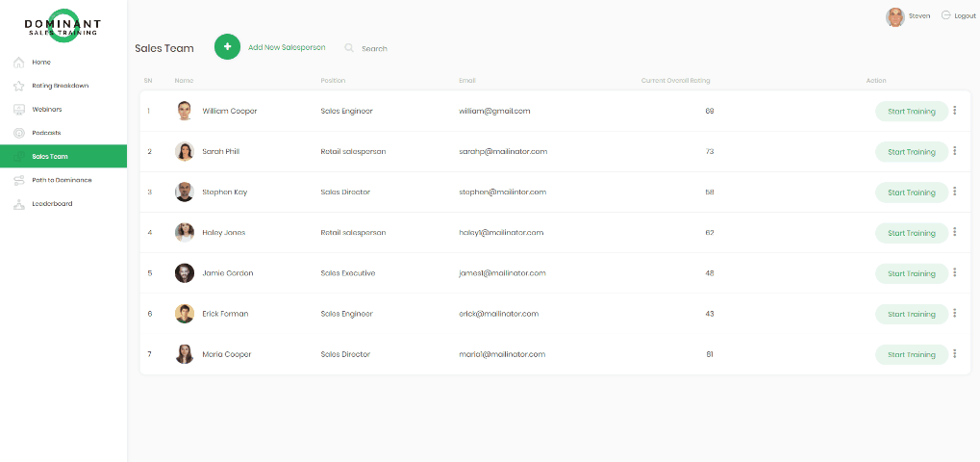Start Training for Haley Jones
The height and width of the screenshot is (462, 980).
pos(912,233)
